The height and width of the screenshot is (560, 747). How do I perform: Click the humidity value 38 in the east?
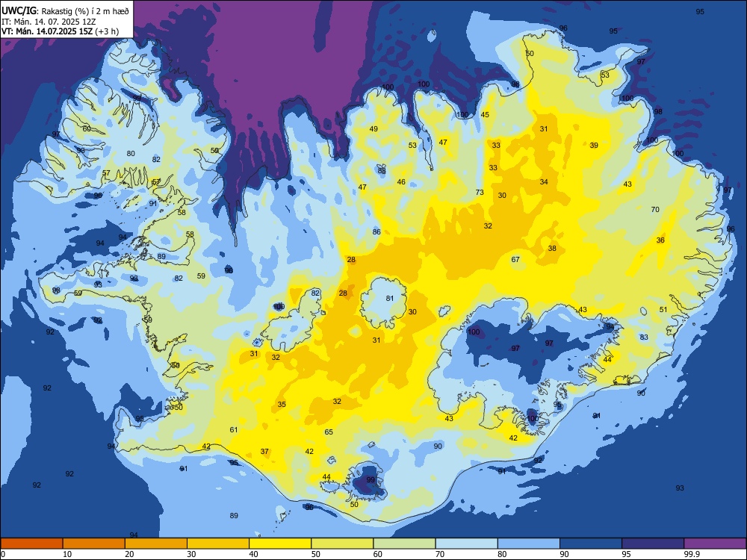552,248
